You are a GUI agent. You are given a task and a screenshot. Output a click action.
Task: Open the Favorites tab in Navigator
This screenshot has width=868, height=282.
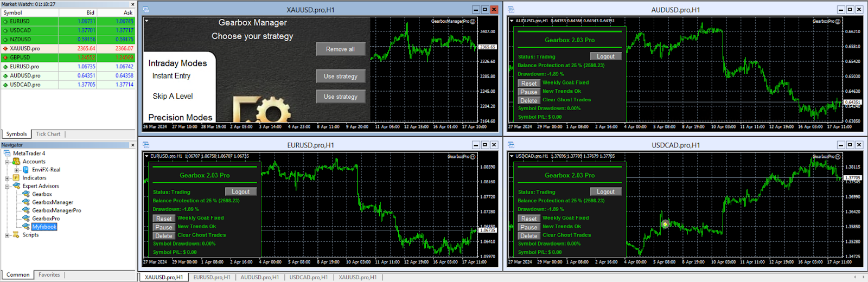tap(49, 275)
